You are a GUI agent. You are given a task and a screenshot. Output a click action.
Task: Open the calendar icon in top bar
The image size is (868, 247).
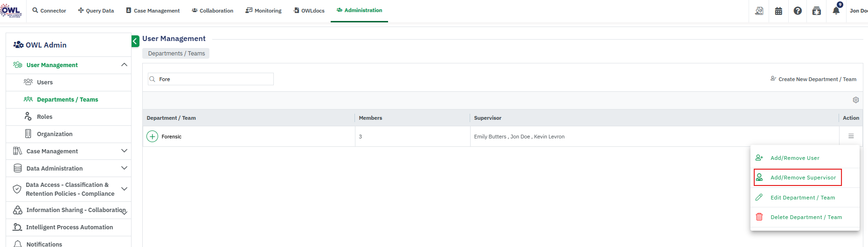778,11
